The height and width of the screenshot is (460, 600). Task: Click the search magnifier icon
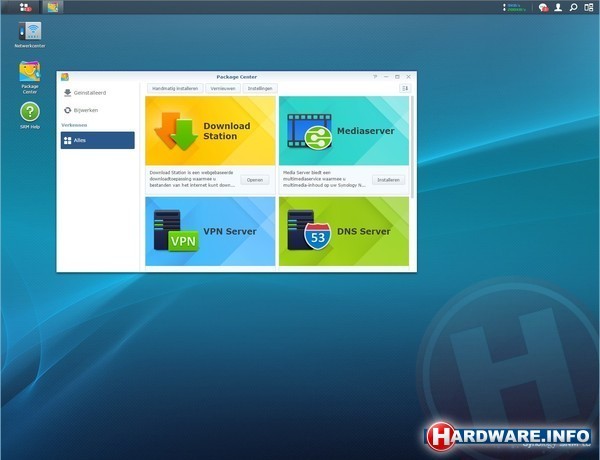(x=573, y=7)
